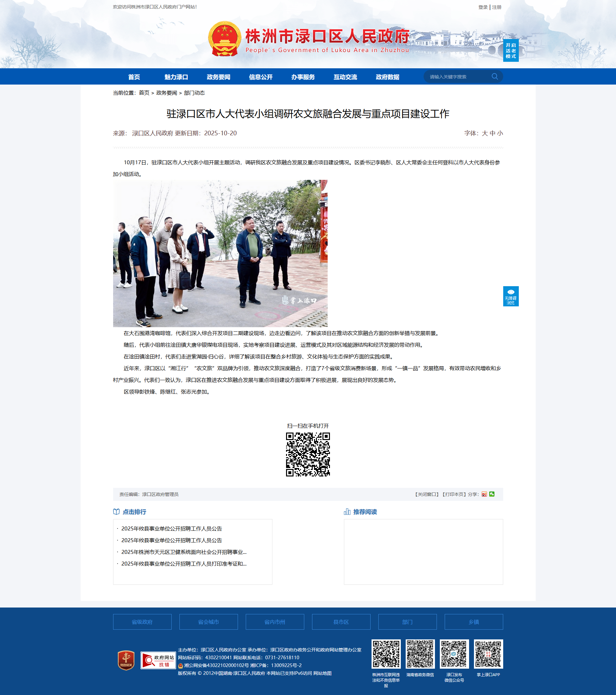Expand the 省级政府 links dropdown

[142, 622]
